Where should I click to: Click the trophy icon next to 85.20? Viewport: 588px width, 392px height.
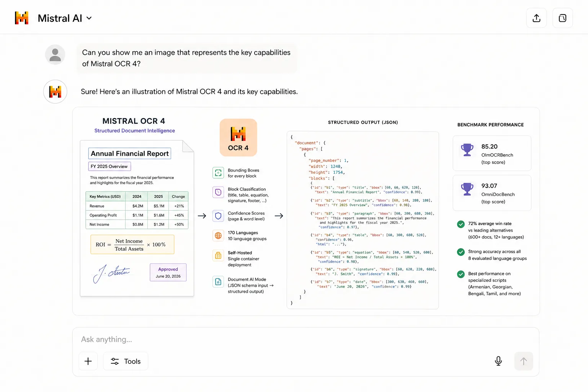[467, 150]
